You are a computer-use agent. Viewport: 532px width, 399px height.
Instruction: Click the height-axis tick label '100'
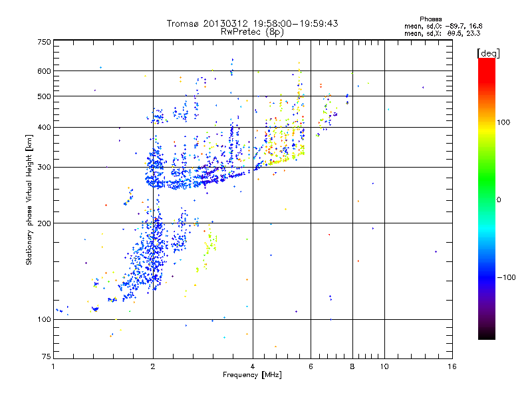(x=44, y=319)
